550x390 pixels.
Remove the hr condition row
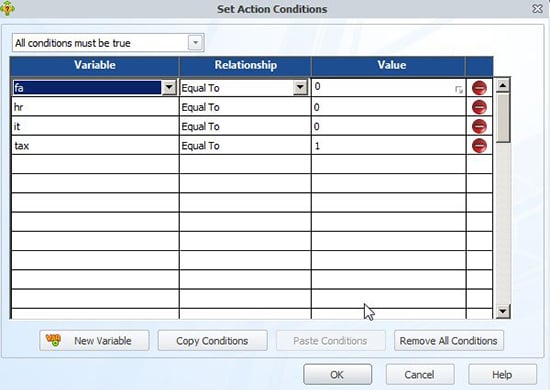479,107
